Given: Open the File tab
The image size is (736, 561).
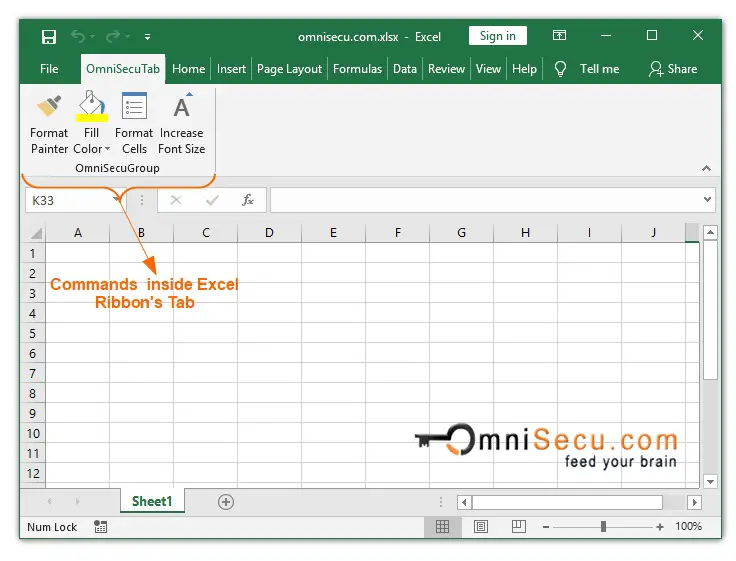Looking at the screenshot, I should 49,69.
